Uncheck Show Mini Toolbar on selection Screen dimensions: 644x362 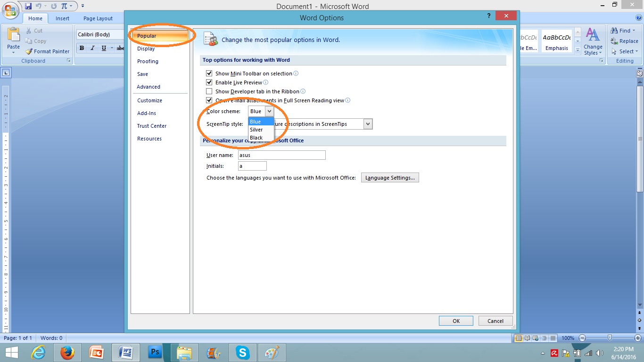coord(209,73)
